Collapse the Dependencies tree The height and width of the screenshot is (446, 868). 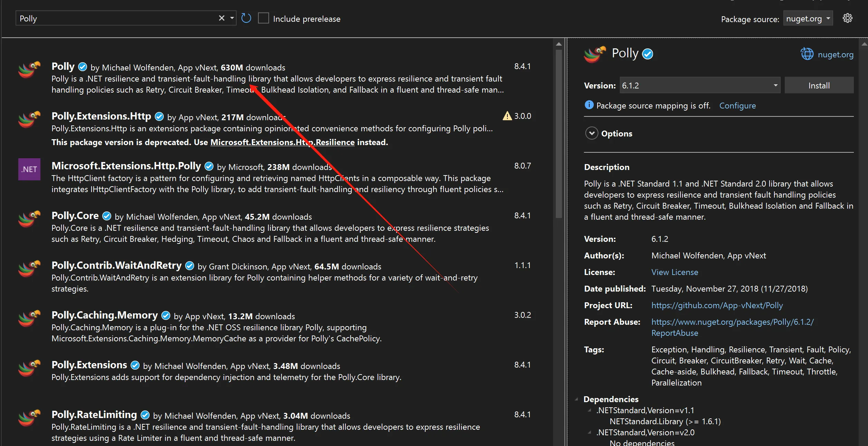click(576, 399)
